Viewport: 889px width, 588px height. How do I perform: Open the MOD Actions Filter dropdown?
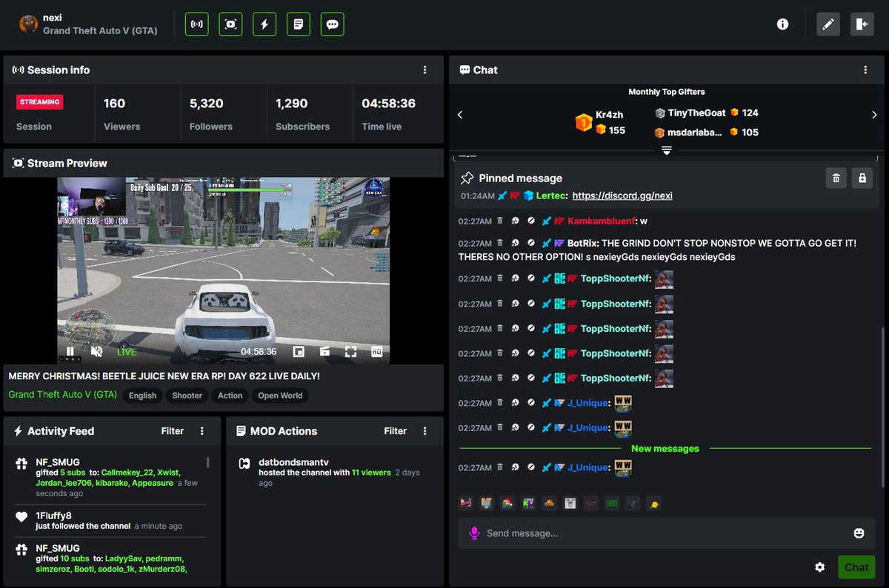(395, 431)
